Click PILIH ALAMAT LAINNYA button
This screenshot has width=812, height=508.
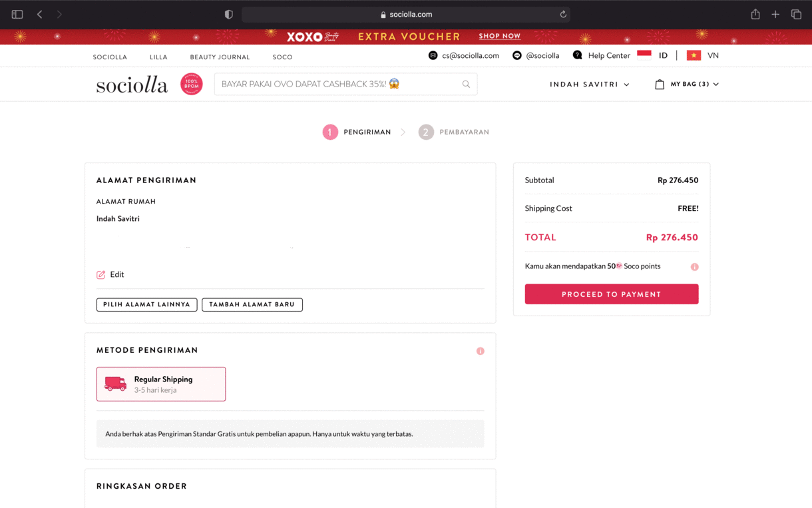point(146,304)
